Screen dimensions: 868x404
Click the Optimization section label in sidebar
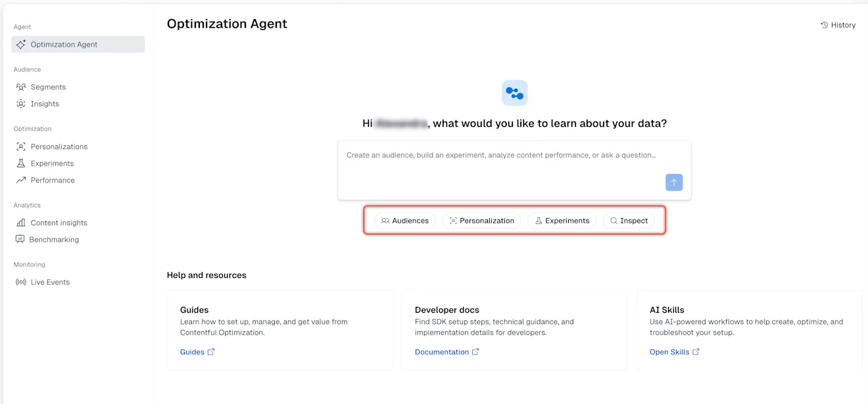click(x=32, y=129)
